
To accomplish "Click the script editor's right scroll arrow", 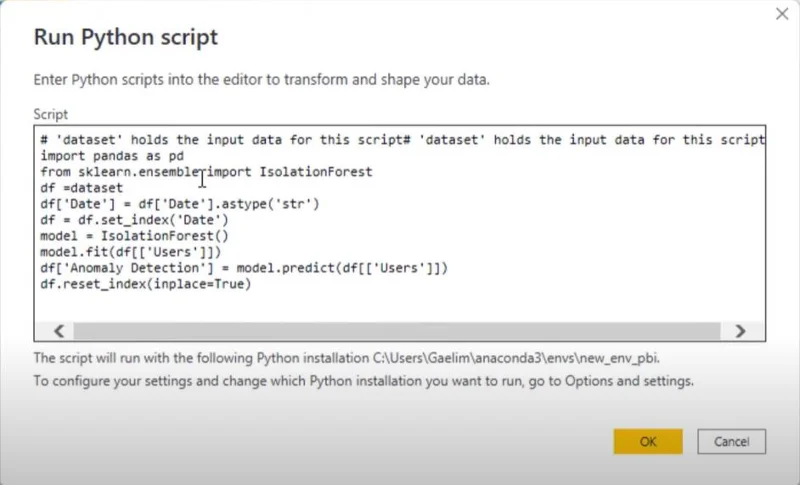I will (x=740, y=331).
